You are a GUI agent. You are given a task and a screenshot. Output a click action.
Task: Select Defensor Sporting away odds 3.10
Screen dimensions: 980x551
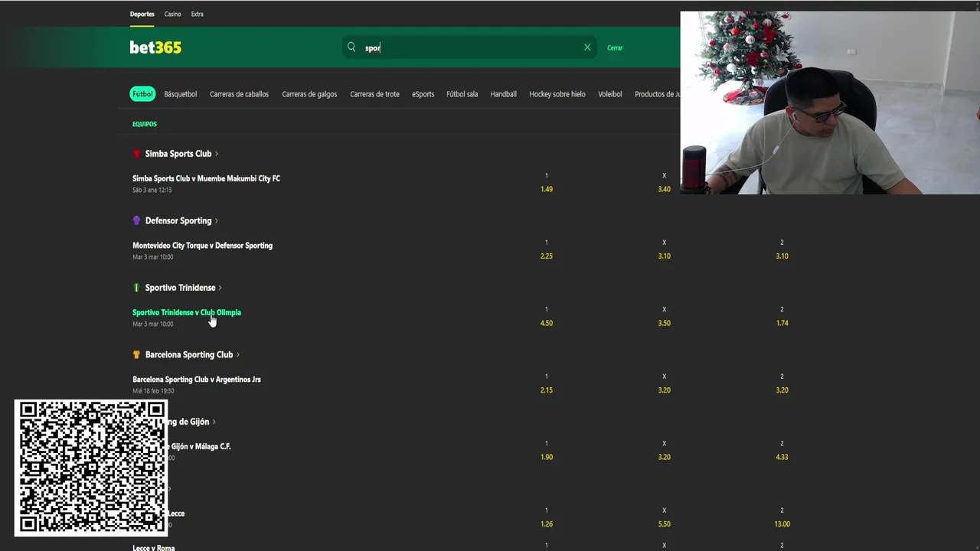tap(782, 256)
